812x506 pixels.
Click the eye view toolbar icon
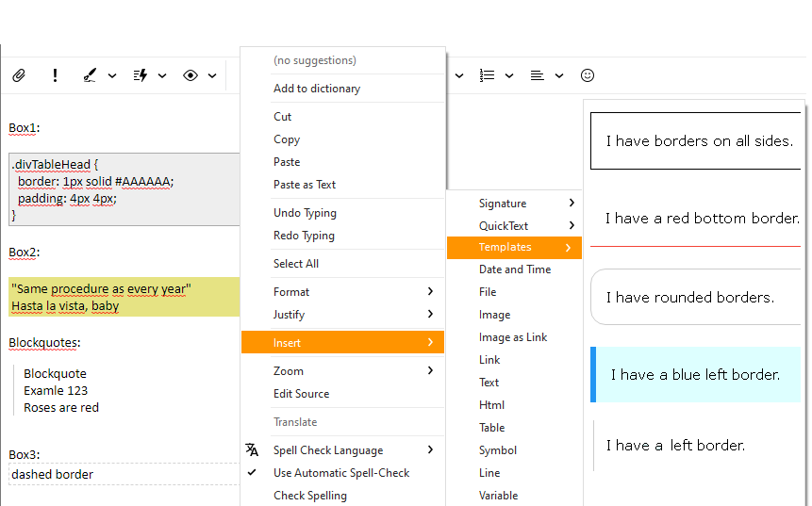[191, 75]
